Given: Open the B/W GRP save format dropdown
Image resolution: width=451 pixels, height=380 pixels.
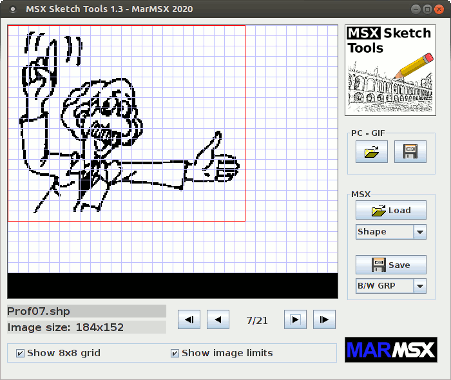Looking at the screenshot, I should click(x=391, y=286).
